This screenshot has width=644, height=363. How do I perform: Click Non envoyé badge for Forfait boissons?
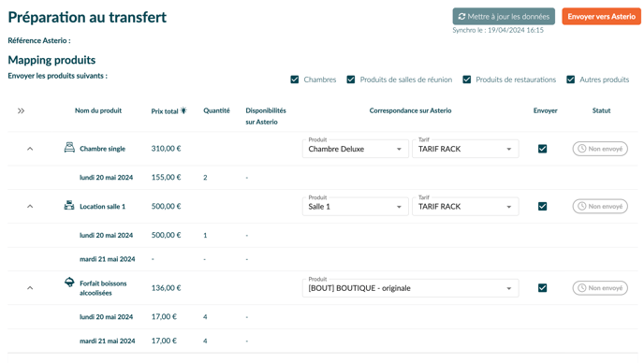coord(600,288)
